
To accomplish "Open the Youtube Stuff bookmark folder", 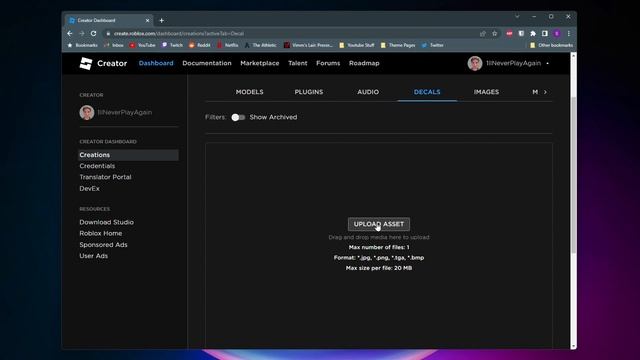I will [357, 45].
